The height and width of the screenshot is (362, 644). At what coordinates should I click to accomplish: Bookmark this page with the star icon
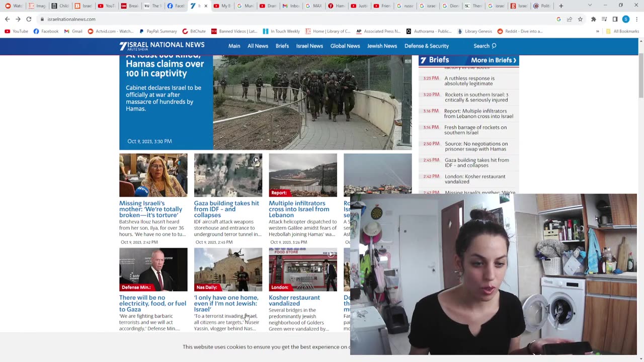click(580, 19)
